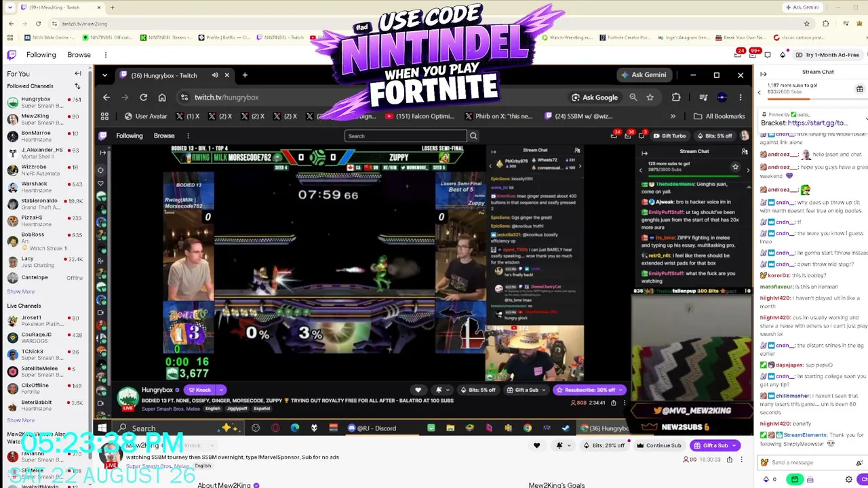The image size is (868, 488).
Task: Open the icon with the 24 badge
Action: [x=738, y=54]
